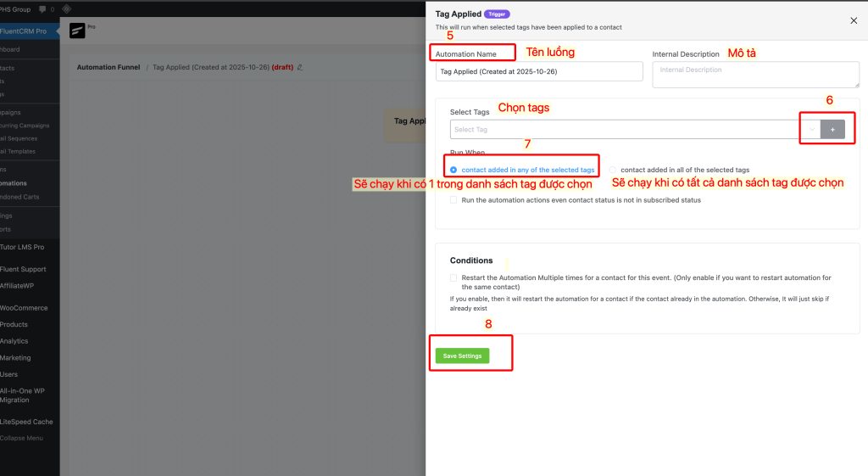Select 'contact added in all of the selected tags'

click(613, 170)
